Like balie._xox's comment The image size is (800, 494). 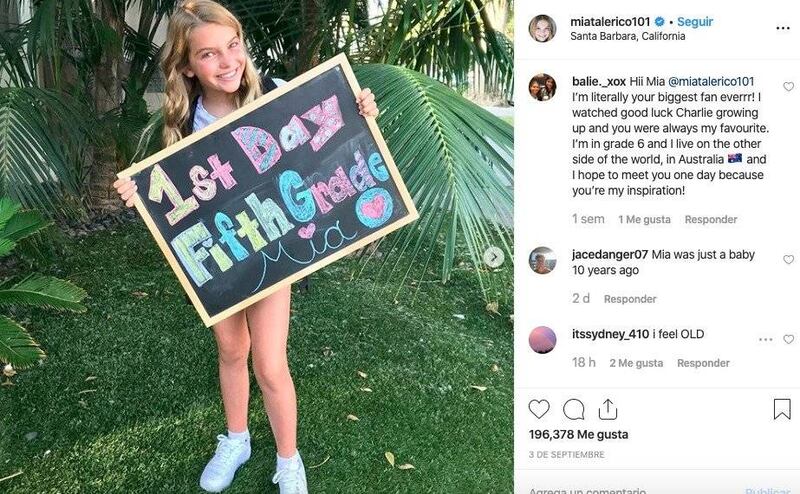coord(788,86)
